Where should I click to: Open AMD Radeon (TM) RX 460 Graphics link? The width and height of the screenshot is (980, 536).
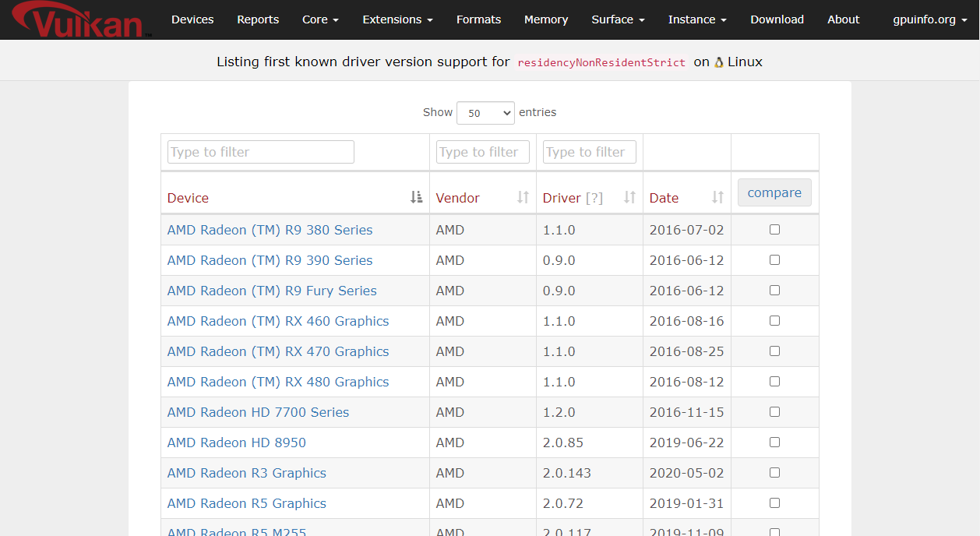pyautogui.click(x=278, y=321)
